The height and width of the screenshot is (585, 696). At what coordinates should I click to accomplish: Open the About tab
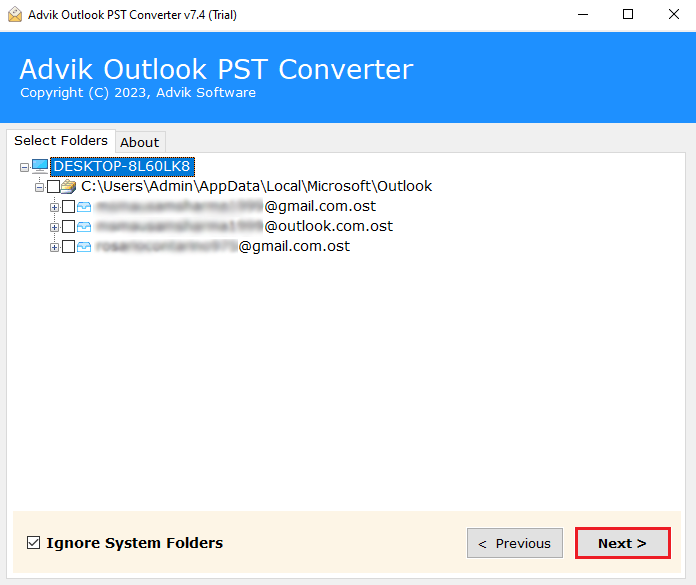click(x=140, y=142)
